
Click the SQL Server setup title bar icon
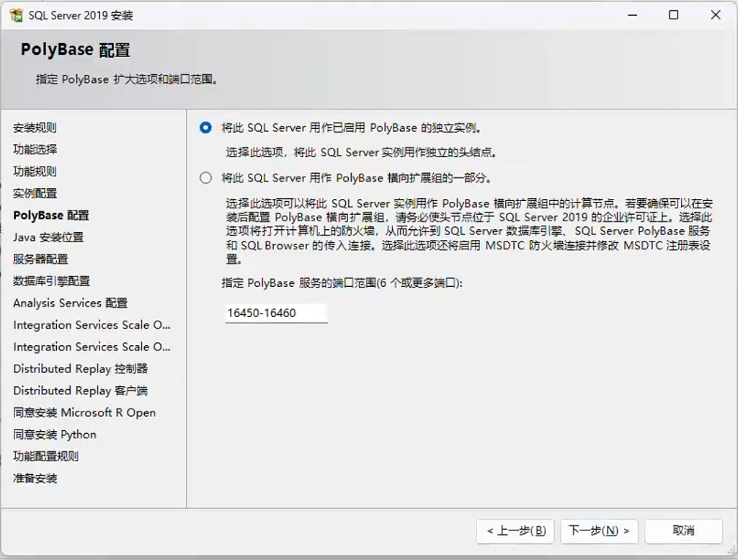pos(17,15)
